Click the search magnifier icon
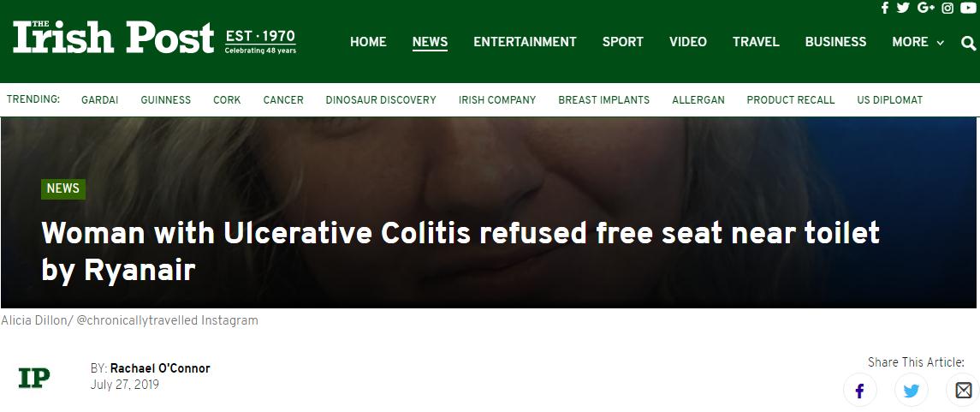 pos(968,43)
